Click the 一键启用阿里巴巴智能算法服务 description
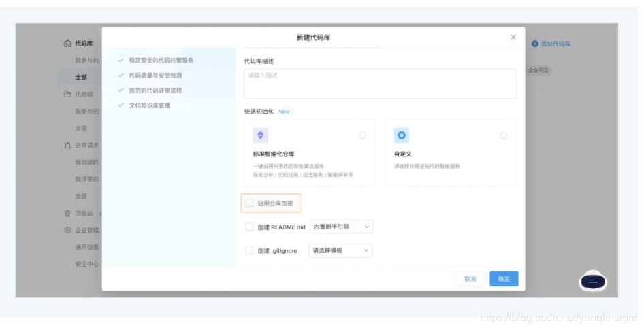The image size is (644, 330). coord(289,166)
